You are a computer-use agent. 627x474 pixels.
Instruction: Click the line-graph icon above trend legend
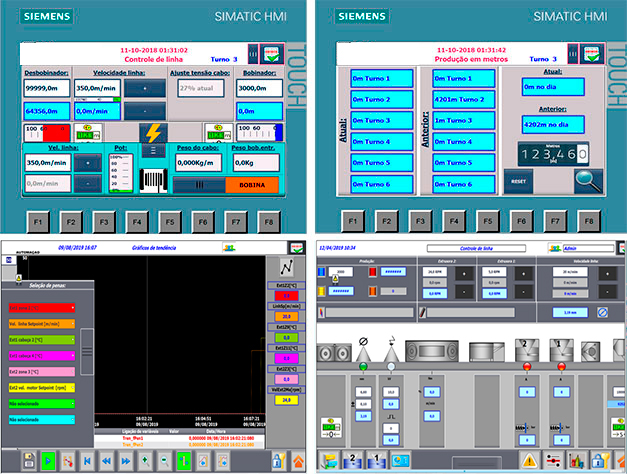[x=286, y=268]
